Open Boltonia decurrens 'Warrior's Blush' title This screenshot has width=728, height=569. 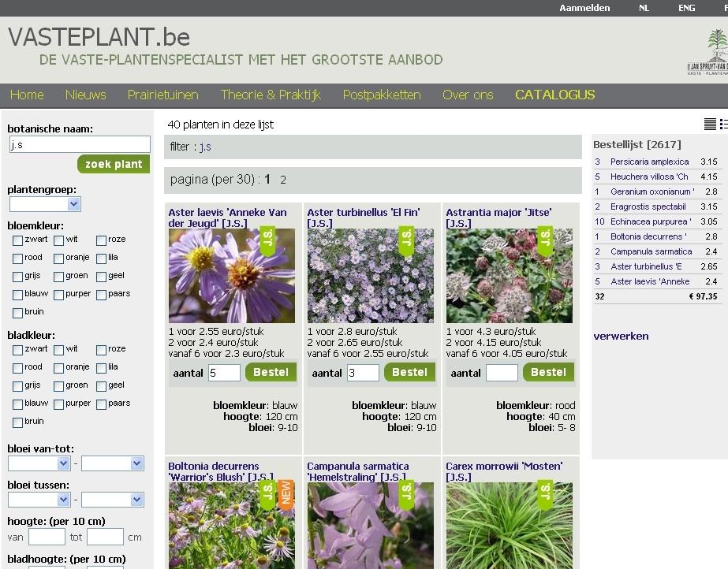pyautogui.click(x=221, y=471)
